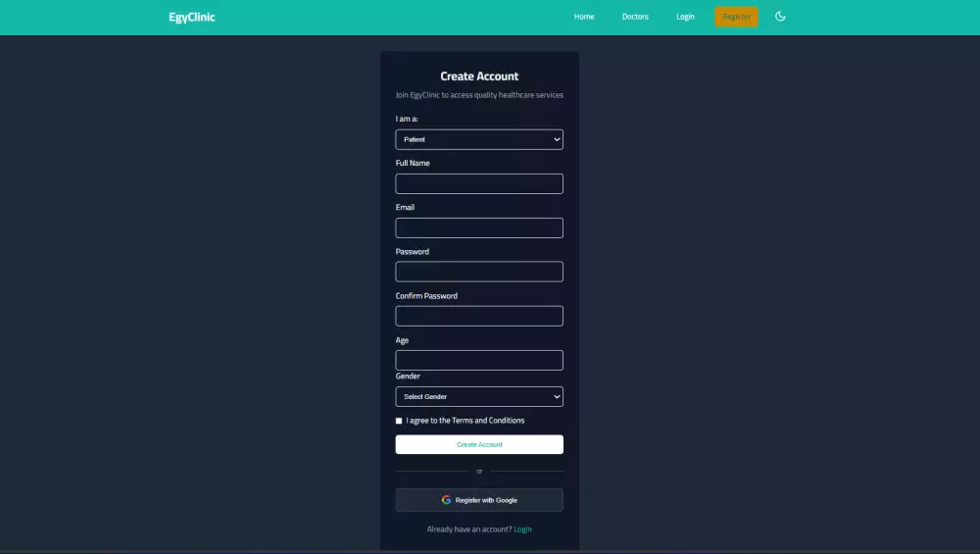Image resolution: width=980 pixels, height=554 pixels.
Task: Follow the Login link below the form
Action: coord(522,529)
